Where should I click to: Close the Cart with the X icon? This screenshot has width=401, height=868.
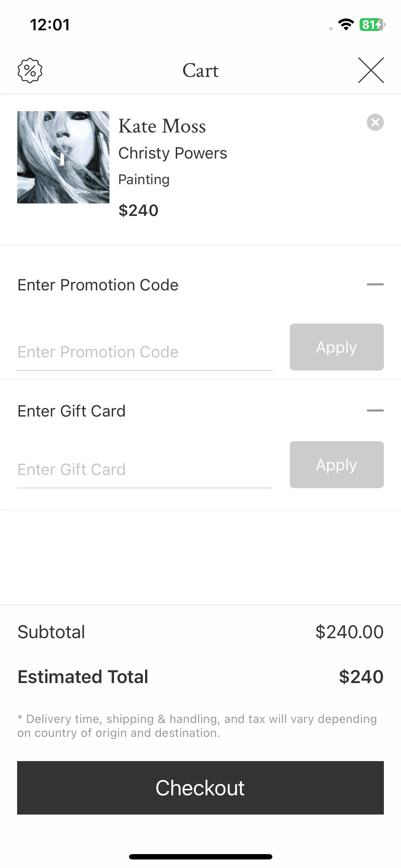click(x=371, y=70)
